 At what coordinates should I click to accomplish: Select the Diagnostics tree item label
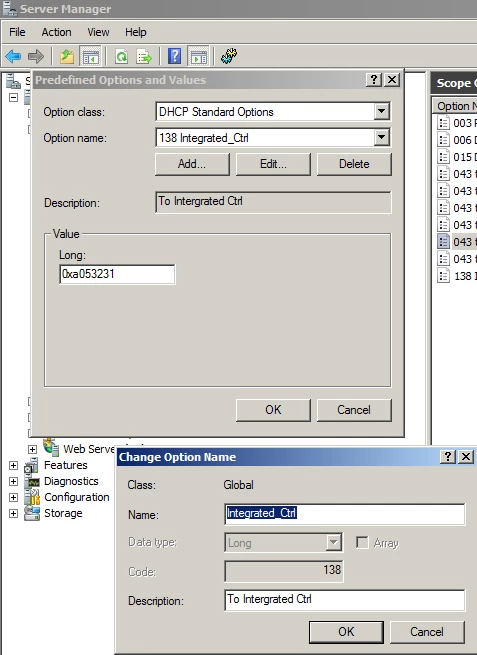coord(71,481)
